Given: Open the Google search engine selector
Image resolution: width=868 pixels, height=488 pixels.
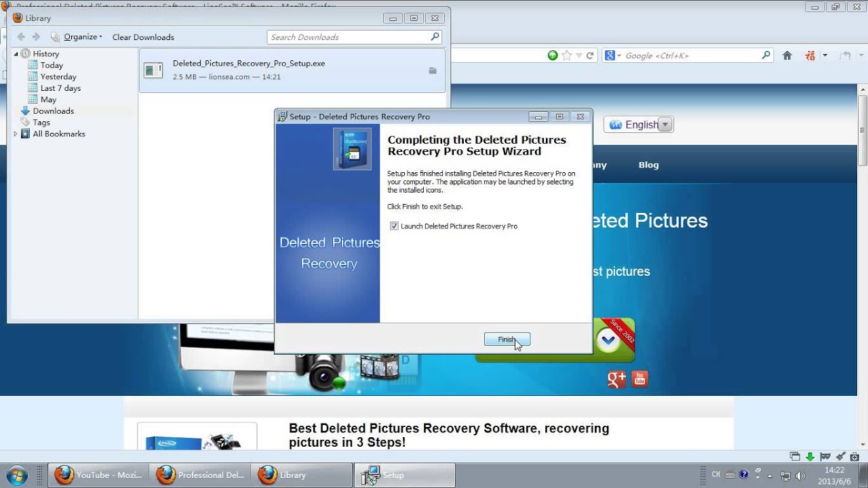Looking at the screenshot, I should point(612,56).
